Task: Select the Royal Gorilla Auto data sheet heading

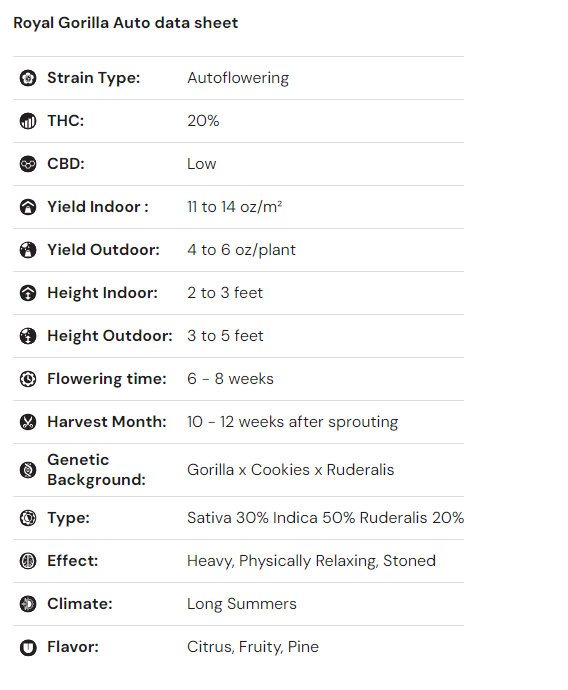Action: tap(125, 23)
